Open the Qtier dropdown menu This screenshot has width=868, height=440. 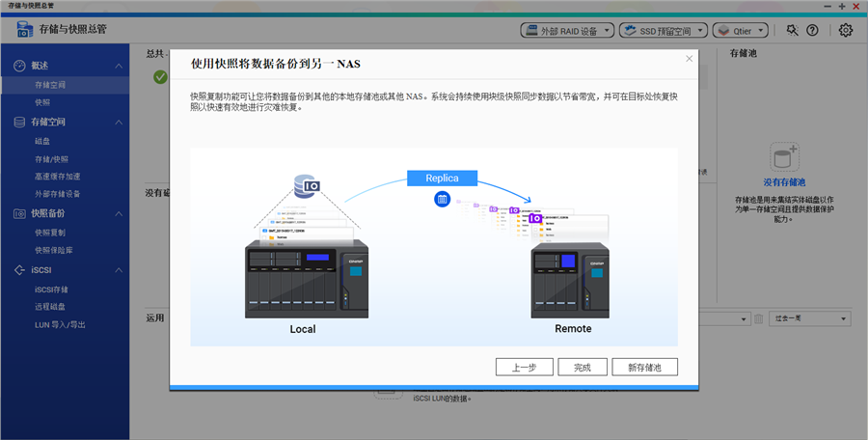(x=740, y=30)
